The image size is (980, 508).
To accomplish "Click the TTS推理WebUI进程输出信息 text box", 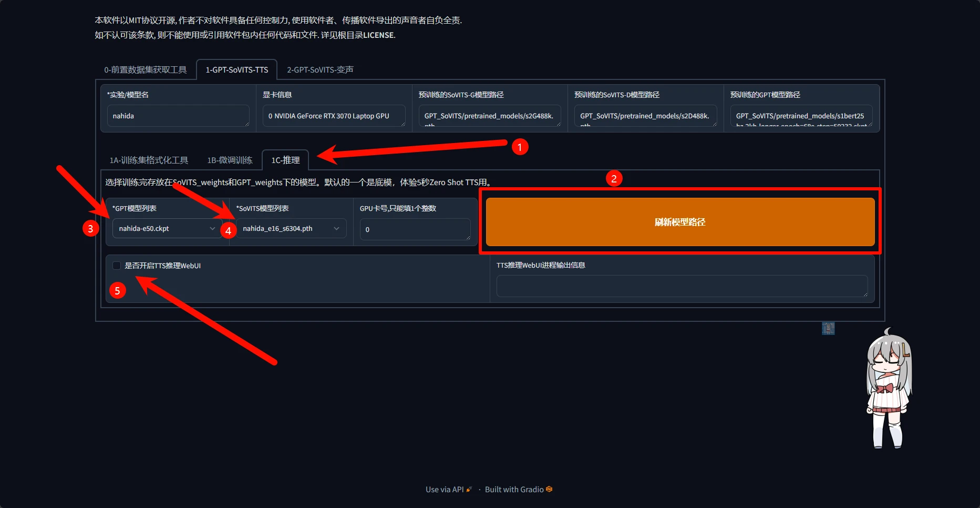I will point(682,286).
